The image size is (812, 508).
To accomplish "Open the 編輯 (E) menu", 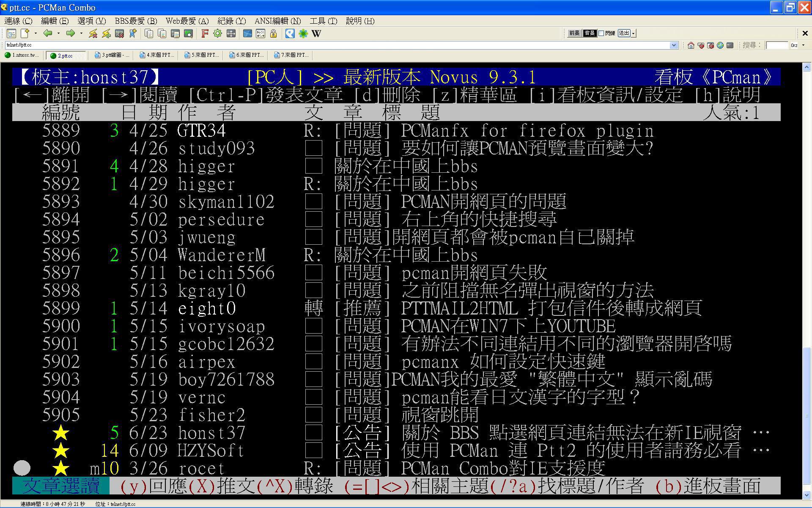I will pyautogui.click(x=55, y=21).
